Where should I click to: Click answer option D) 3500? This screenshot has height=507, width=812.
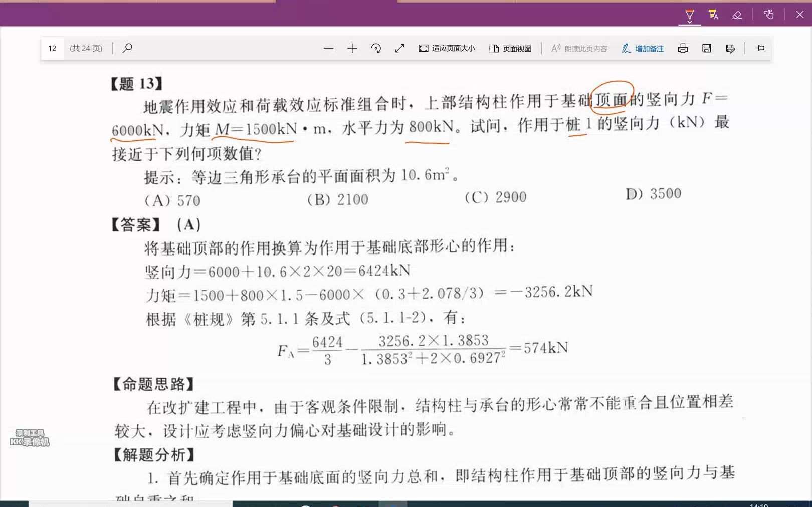[x=654, y=193]
